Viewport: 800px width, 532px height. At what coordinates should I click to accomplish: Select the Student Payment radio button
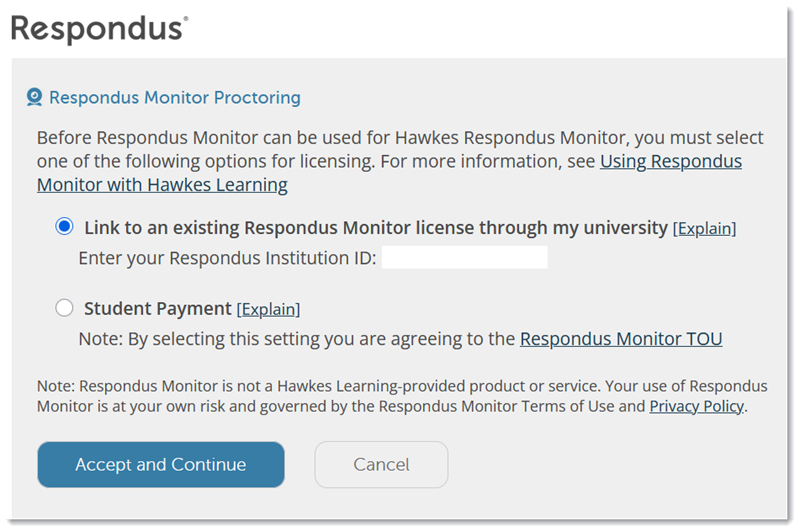[x=64, y=308]
